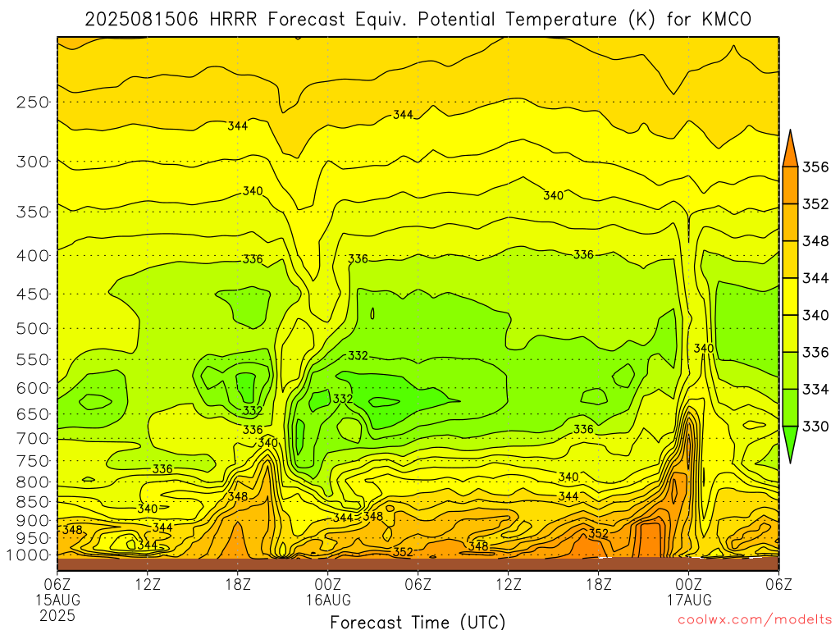Click the 450 pressure level label
The width and height of the screenshot is (840, 630).
(x=33, y=294)
